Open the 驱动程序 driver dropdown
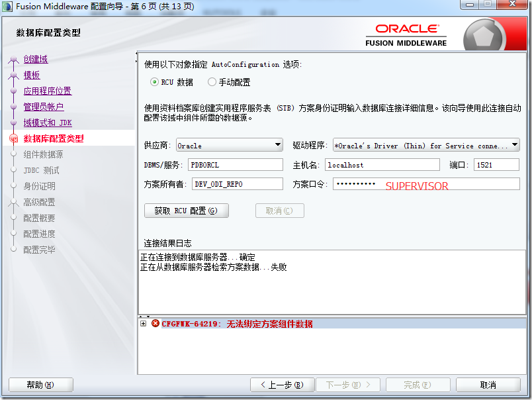Screen dimensions: 532x400 tap(426, 145)
